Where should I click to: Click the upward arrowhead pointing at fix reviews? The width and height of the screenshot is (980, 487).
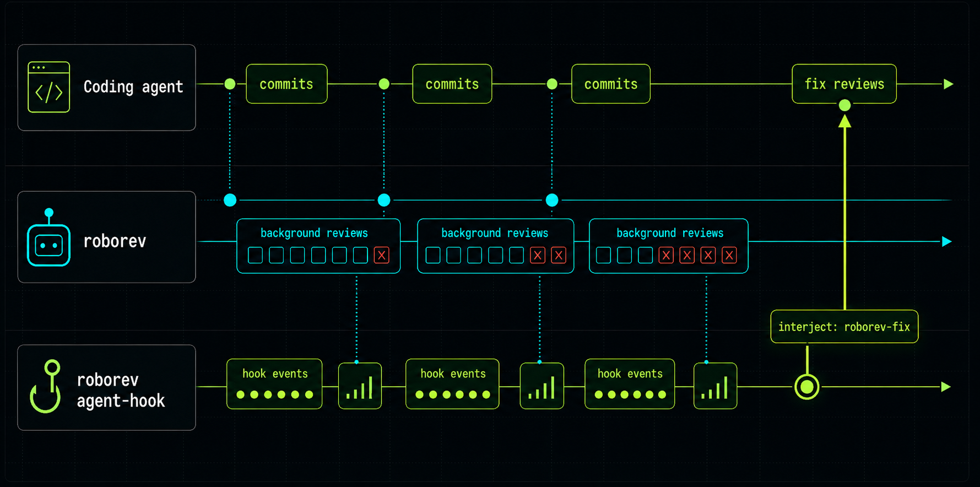pyautogui.click(x=844, y=121)
